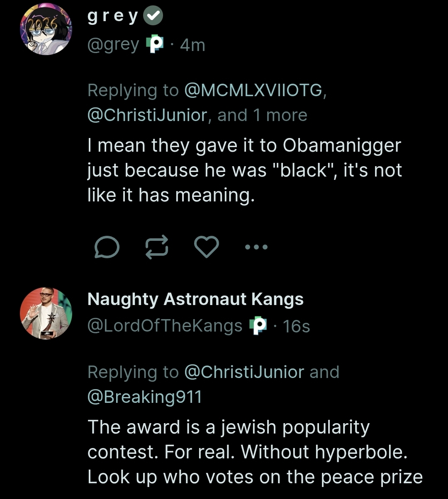Screen dimensions: 448x499
Task: Open grey's profile picture avatar
Action: click(x=46, y=30)
